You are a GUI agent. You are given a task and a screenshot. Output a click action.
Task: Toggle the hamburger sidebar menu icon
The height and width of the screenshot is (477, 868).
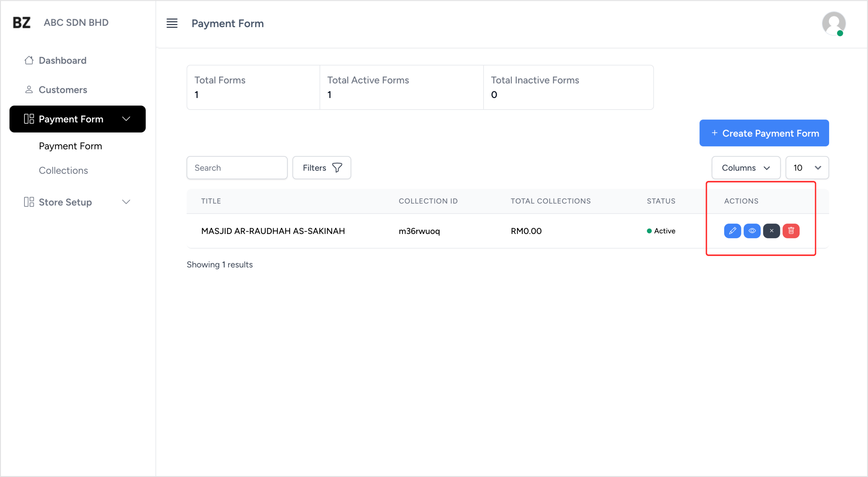point(172,23)
